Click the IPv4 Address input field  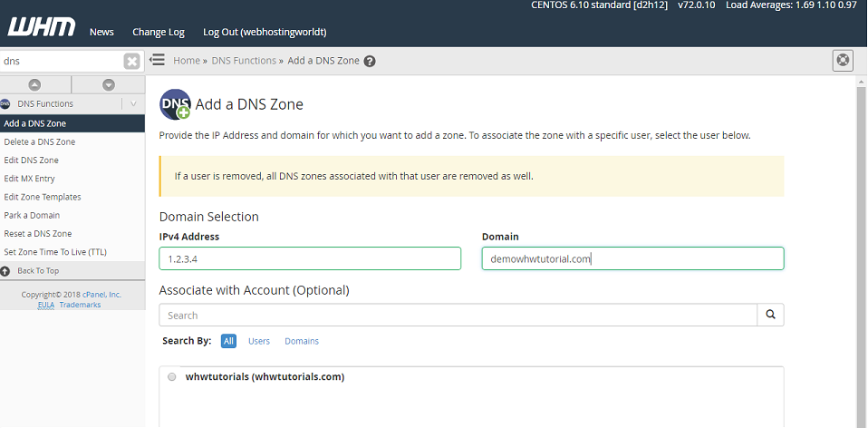(310, 259)
